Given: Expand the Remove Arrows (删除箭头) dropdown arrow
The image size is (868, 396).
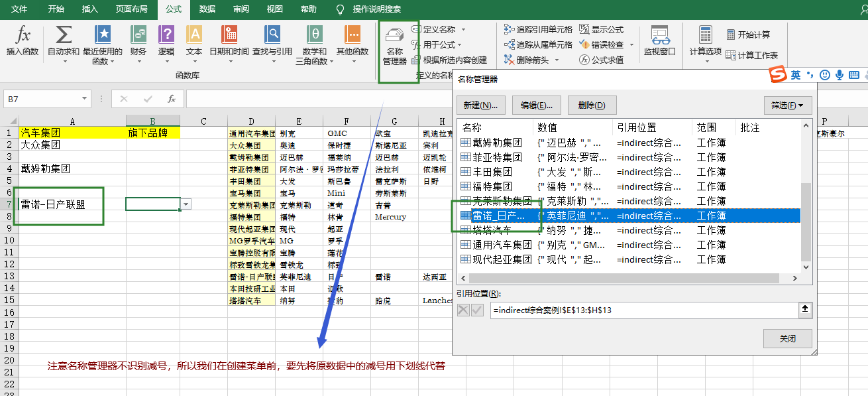Looking at the screenshot, I should 557,60.
